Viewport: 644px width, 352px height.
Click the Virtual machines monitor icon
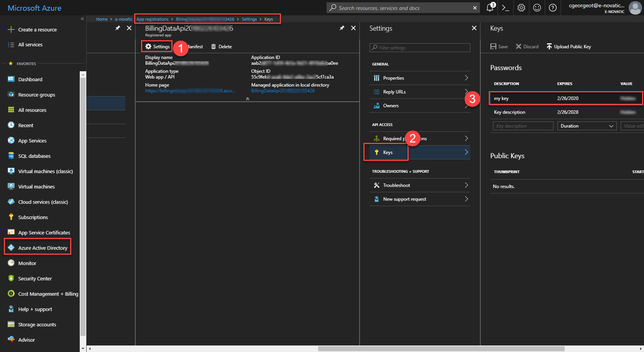point(11,187)
